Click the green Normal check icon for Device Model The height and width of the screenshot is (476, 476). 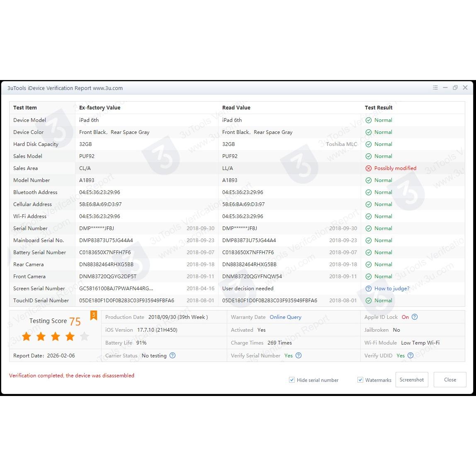point(368,120)
